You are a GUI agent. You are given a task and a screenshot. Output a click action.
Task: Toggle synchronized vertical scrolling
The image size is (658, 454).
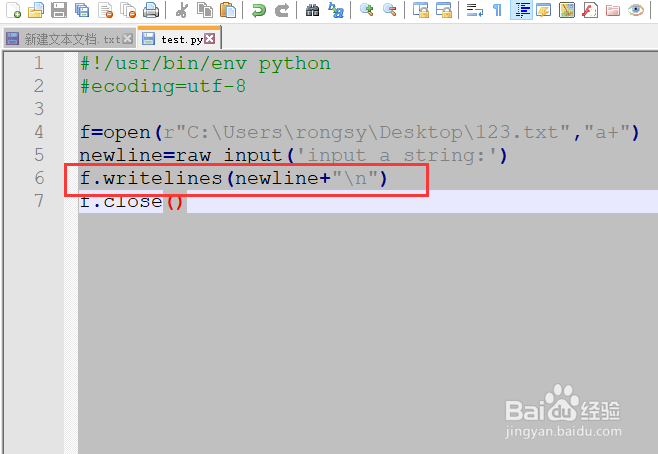(420, 10)
